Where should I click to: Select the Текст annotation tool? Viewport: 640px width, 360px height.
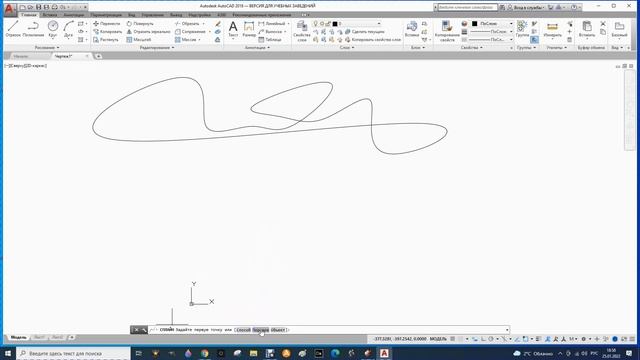233,29
